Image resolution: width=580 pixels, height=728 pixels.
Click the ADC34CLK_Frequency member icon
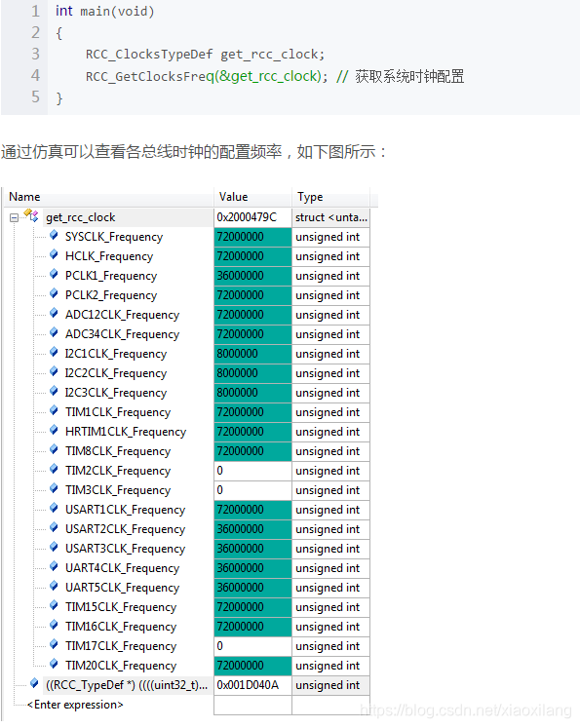54,333
